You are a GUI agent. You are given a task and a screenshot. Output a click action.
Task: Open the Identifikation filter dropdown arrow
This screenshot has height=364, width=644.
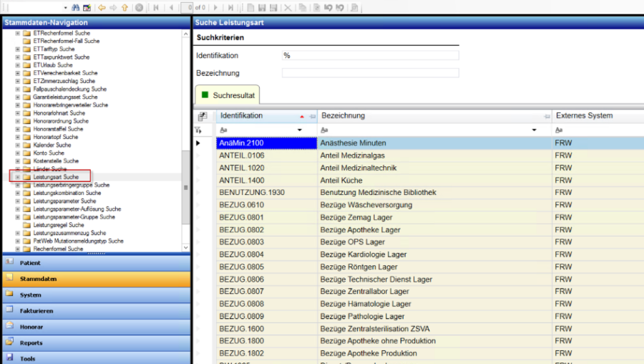pos(299,130)
